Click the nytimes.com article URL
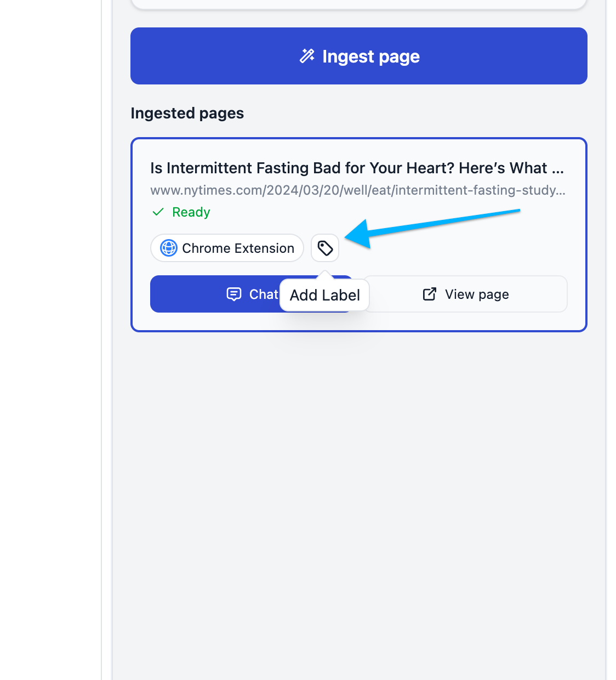 358,190
